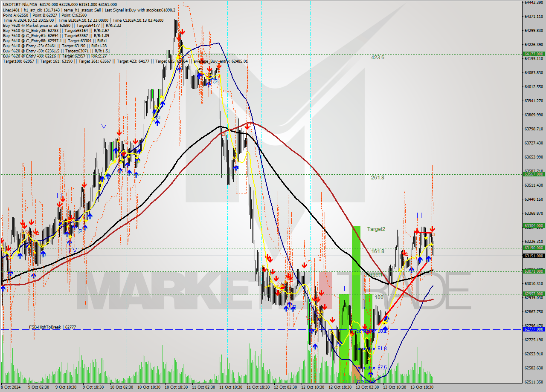Click the 63798.710 price axis label
Image resolution: width=546 pixels, height=392 pixels.
tap(533, 129)
